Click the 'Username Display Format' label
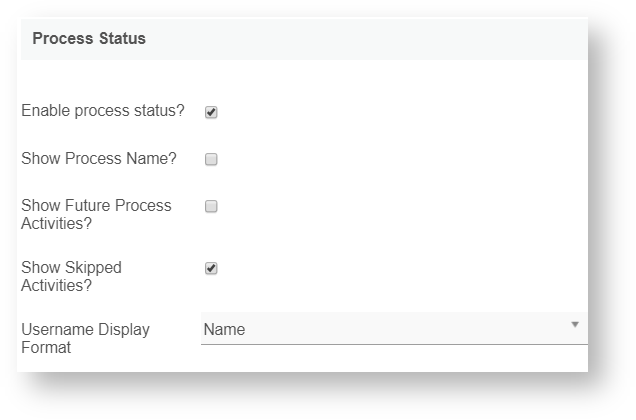 click(x=85, y=338)
